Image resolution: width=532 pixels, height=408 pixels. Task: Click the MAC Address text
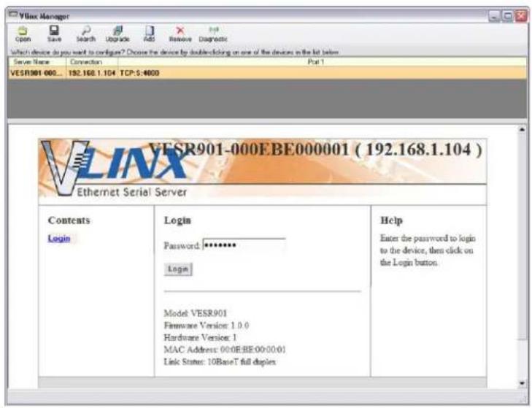click(225, 350)
